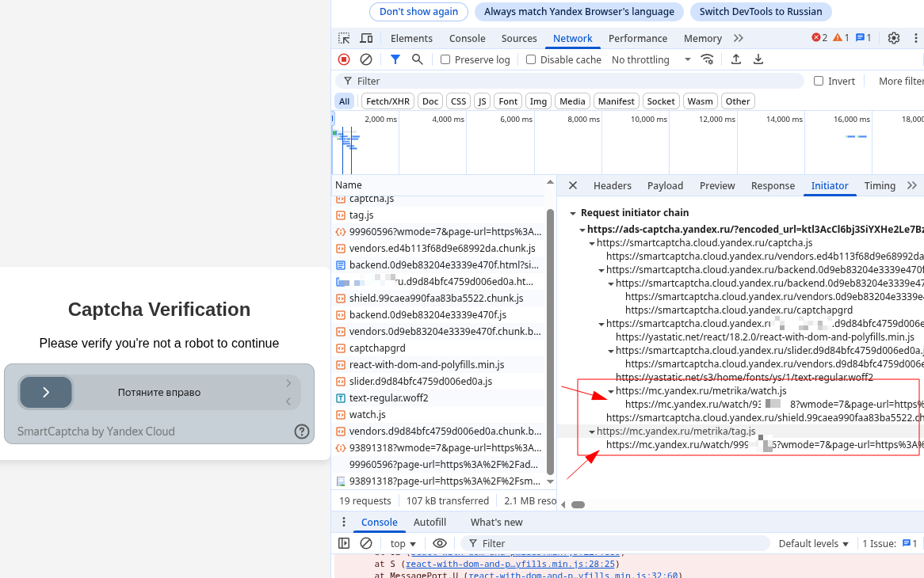The image size is (924, 578).
Task: Enable the Preserve log checkbox
Action: click(445, 59)
